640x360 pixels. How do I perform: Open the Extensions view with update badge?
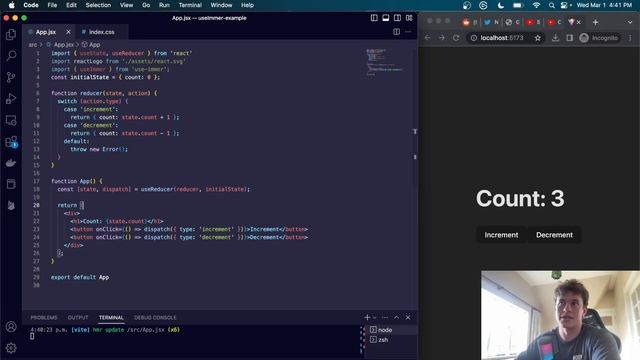point(11,142)
